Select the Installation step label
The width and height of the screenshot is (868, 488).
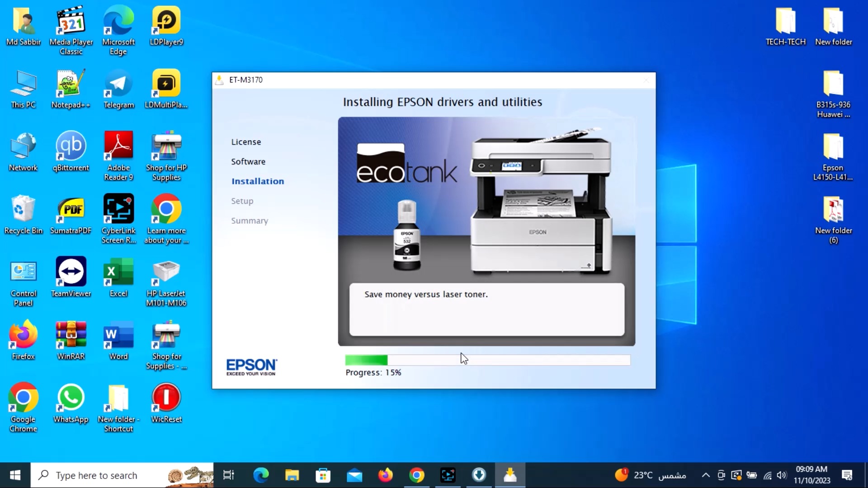pos(258,181)
